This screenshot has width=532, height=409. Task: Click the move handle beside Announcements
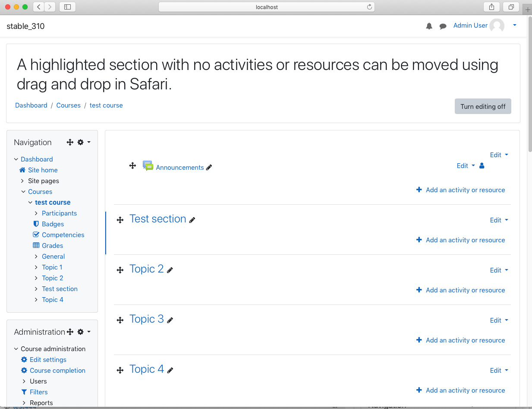[133, 165]
